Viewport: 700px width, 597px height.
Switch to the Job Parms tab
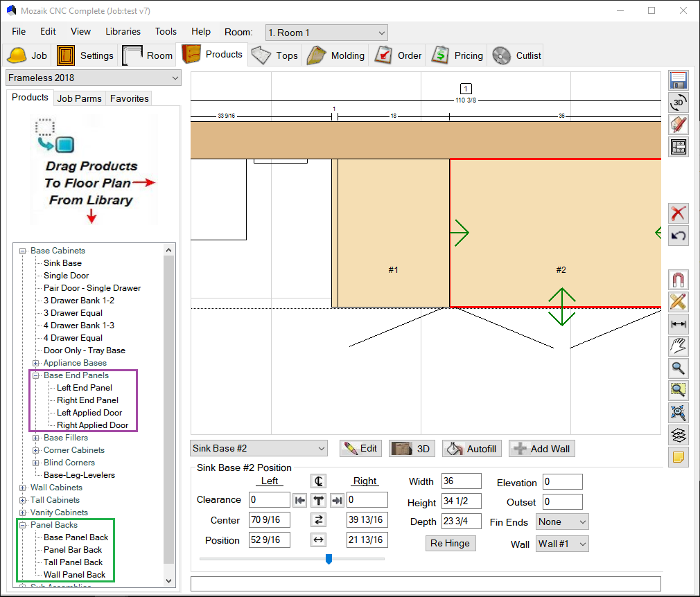point(79,98)
